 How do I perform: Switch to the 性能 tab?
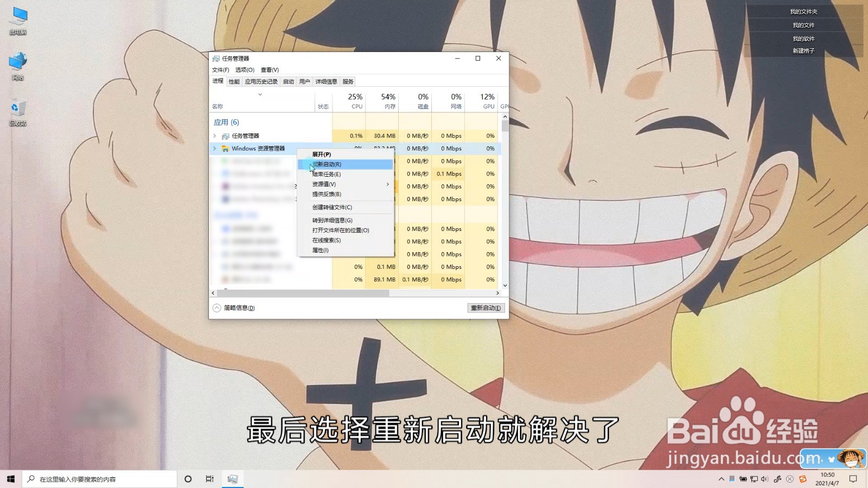point(234,82)
